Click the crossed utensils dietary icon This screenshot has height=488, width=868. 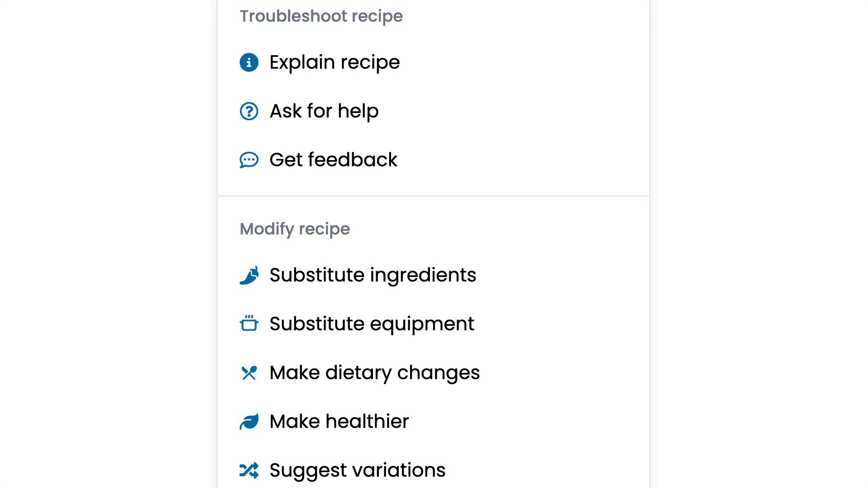click(x=249, y=373)
